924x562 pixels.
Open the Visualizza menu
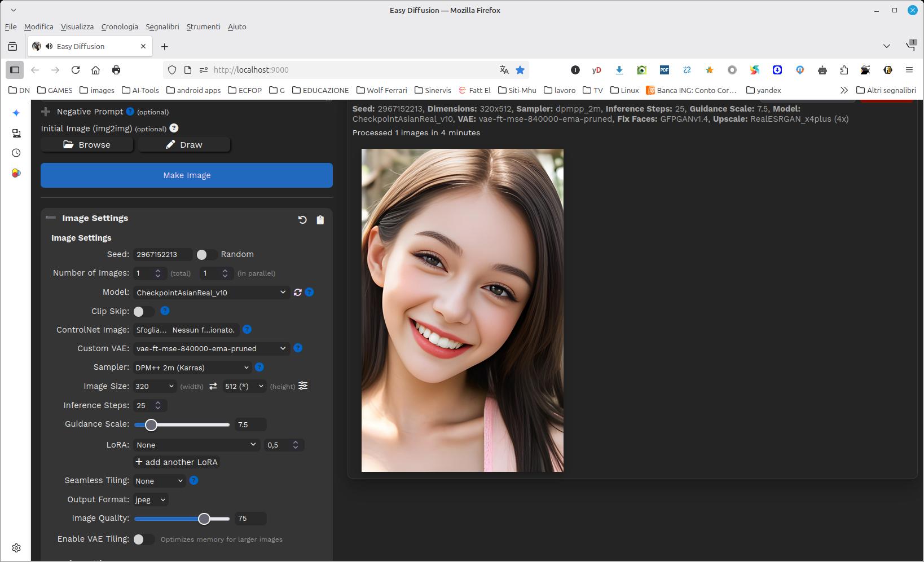tap(77, 26)
